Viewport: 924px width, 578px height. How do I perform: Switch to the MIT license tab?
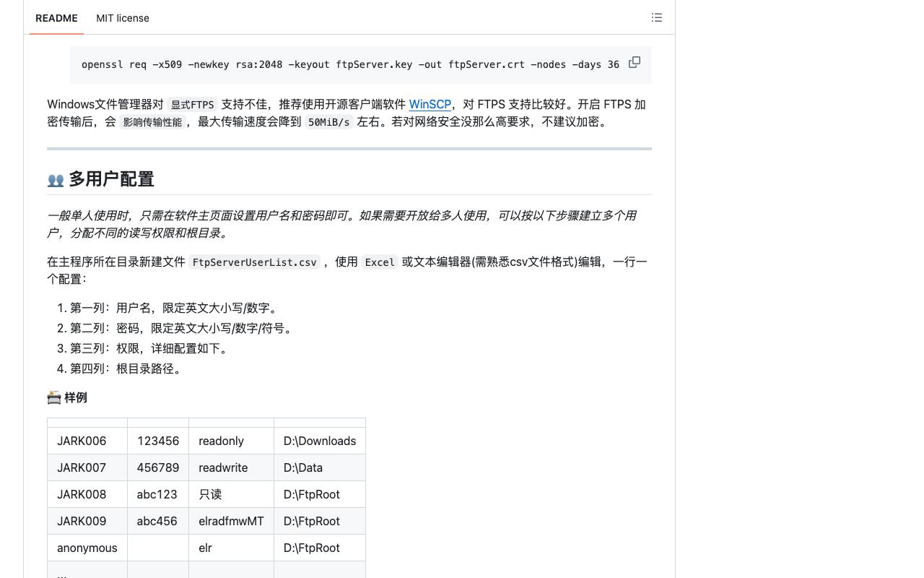pos(123,18)
